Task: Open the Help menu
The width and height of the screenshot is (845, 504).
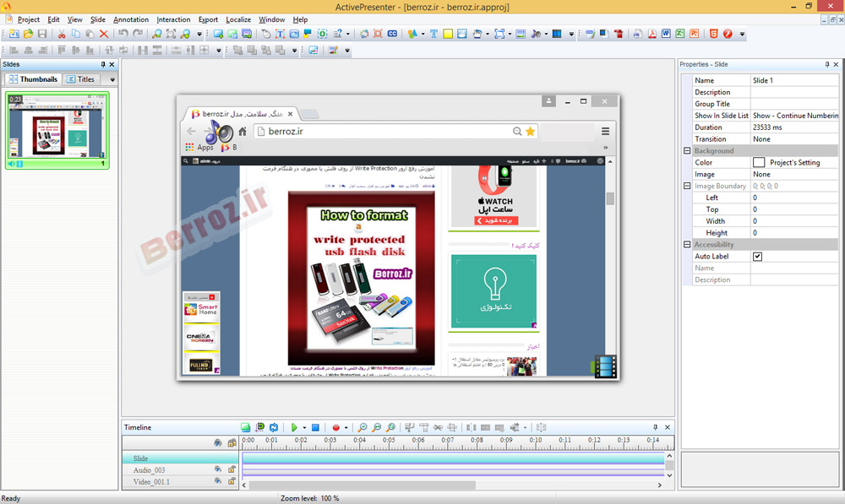Action: point(300,19)
